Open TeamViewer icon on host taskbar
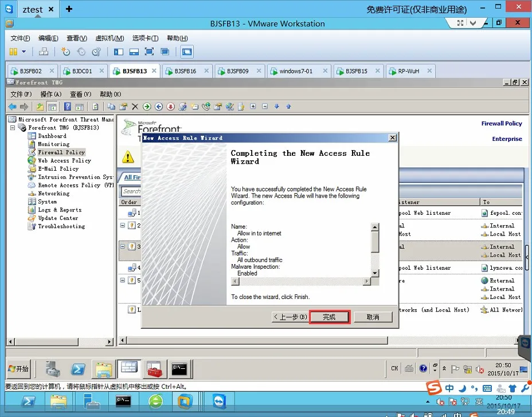Screen dimensions: 532x417 coord(220,402)
